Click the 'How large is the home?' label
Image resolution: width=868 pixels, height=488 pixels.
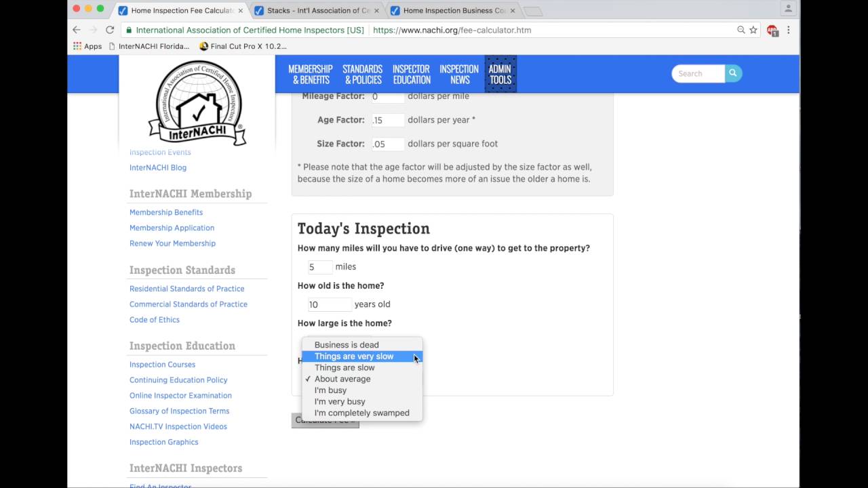(344, 323)
